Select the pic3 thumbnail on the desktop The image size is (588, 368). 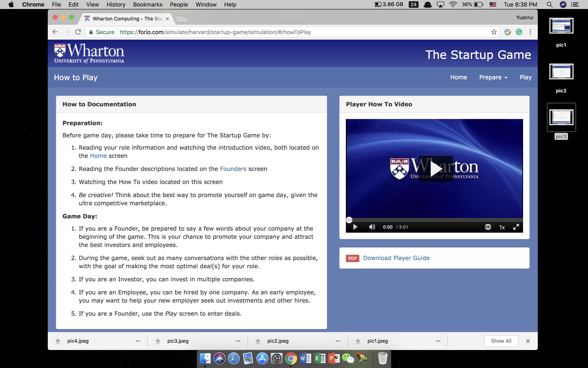pos(561,117)
